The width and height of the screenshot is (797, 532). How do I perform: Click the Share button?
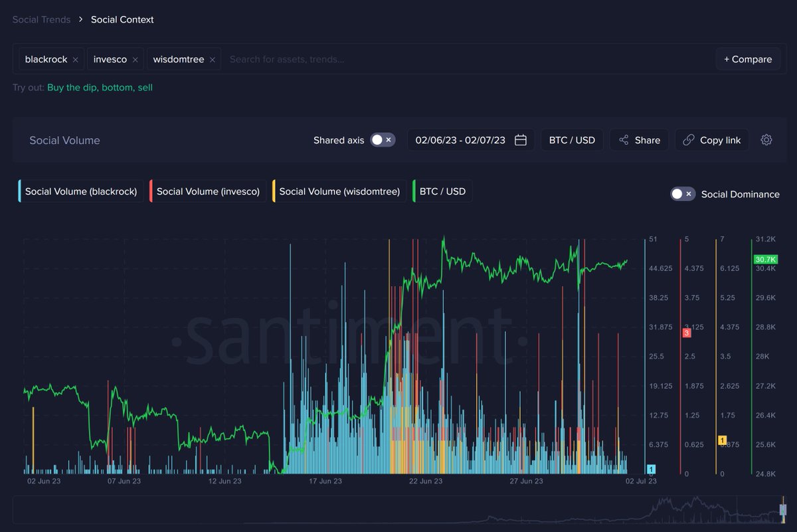[639, 140]
